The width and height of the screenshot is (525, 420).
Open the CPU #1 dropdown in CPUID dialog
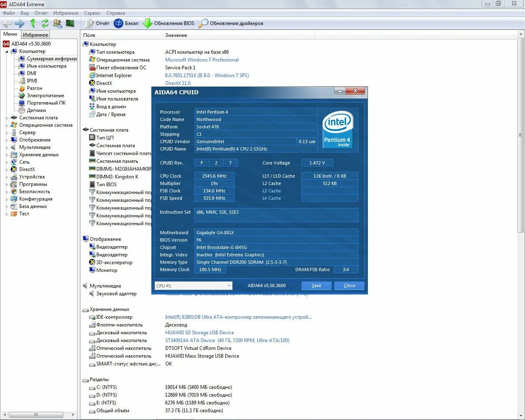(194, 285)
